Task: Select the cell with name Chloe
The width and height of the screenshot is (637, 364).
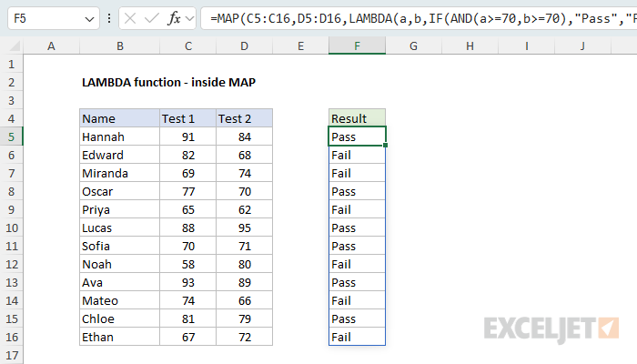Action: (x=119, y=318)
